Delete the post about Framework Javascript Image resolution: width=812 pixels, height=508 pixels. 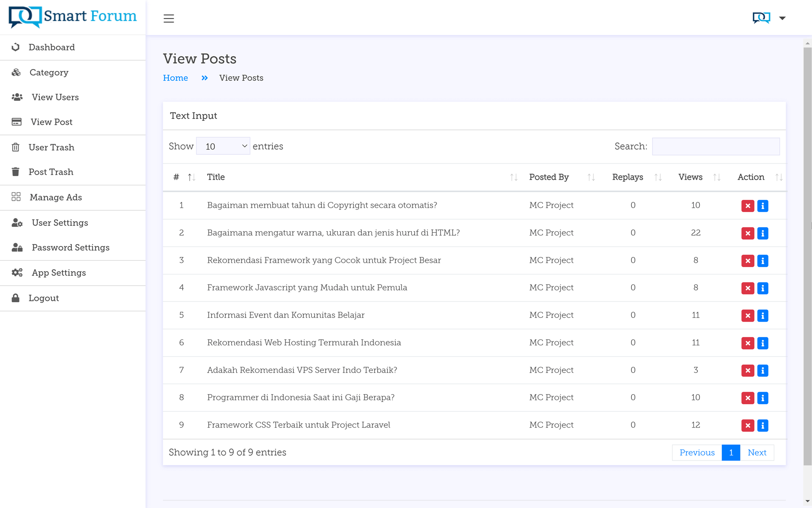748,288
